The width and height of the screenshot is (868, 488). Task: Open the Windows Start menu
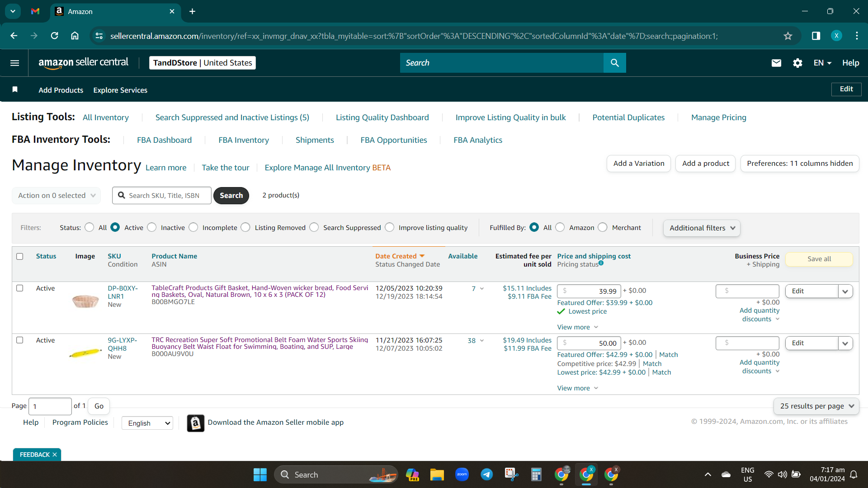260,474
